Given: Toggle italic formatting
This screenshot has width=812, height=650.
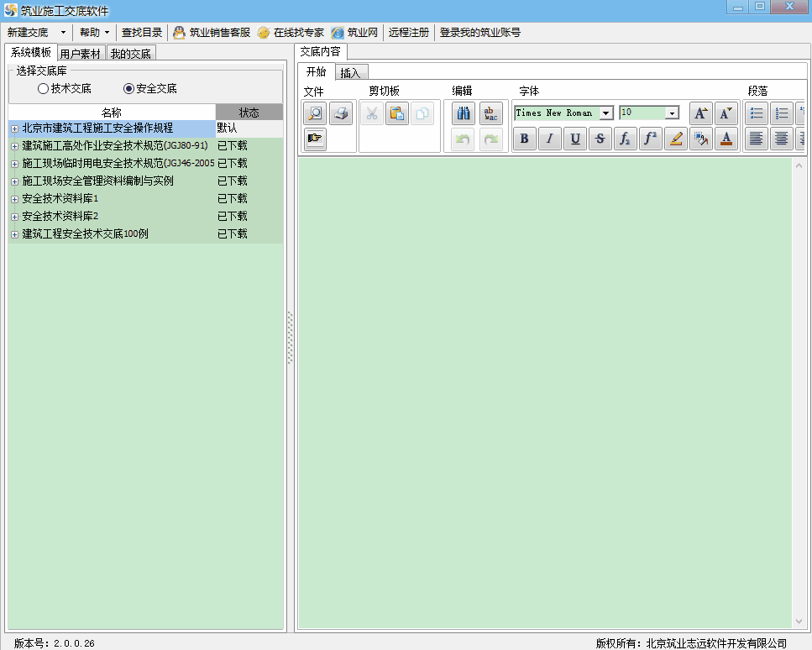Looking at the screenshot, I should click(x=550, y=139).
